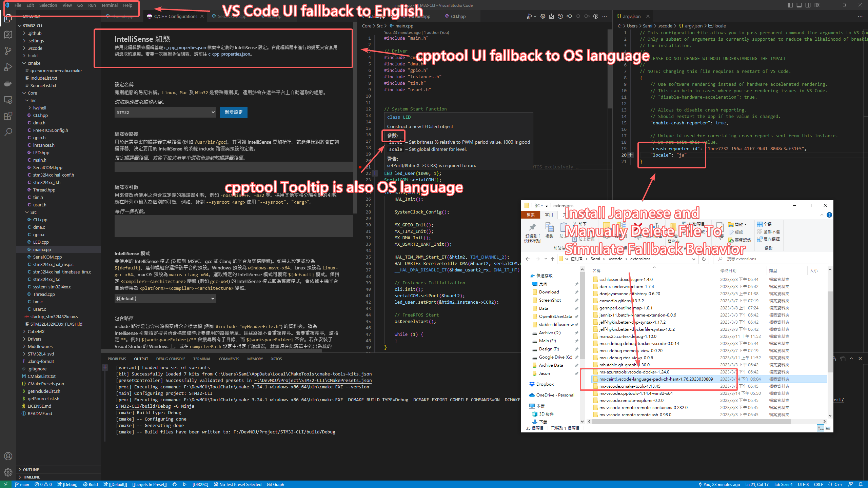Toggle the primary side bar layout button

tap(790, 5)
